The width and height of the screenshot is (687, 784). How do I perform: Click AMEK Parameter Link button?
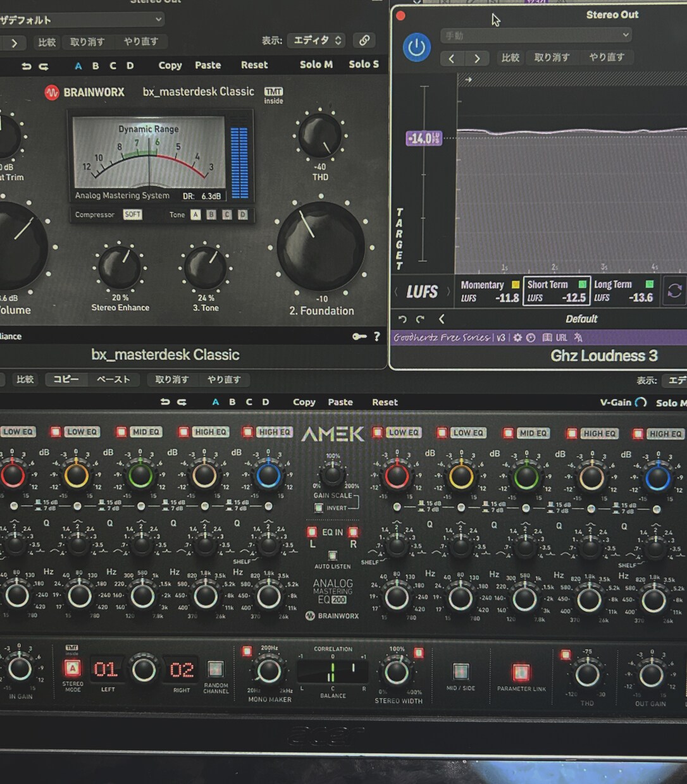point(521,672)
